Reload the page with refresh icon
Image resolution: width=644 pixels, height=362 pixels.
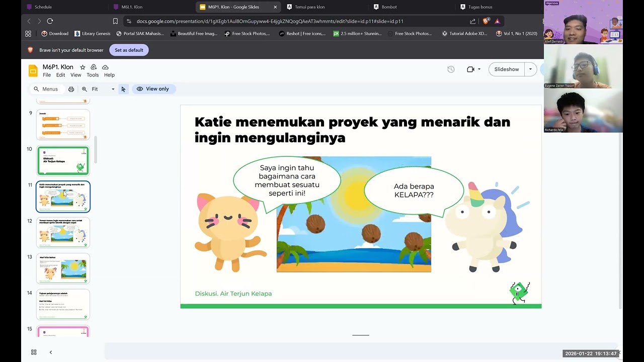[50, 21]
